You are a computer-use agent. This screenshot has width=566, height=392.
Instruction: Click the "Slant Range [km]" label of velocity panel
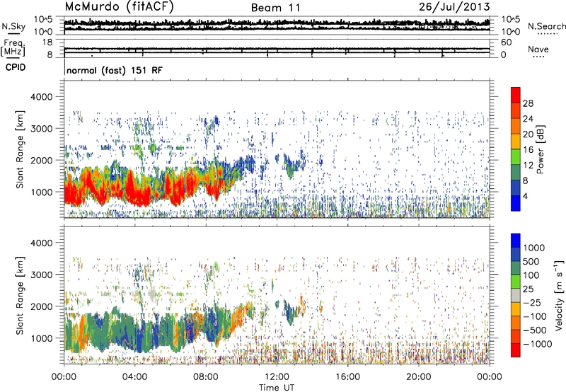coord(20,295)
